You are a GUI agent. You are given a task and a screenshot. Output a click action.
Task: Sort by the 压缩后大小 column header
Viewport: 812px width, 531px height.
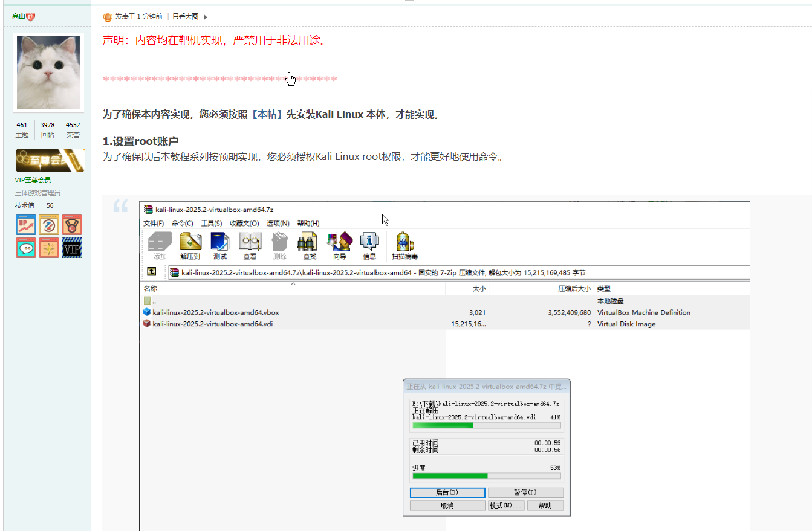click(542, 289)
